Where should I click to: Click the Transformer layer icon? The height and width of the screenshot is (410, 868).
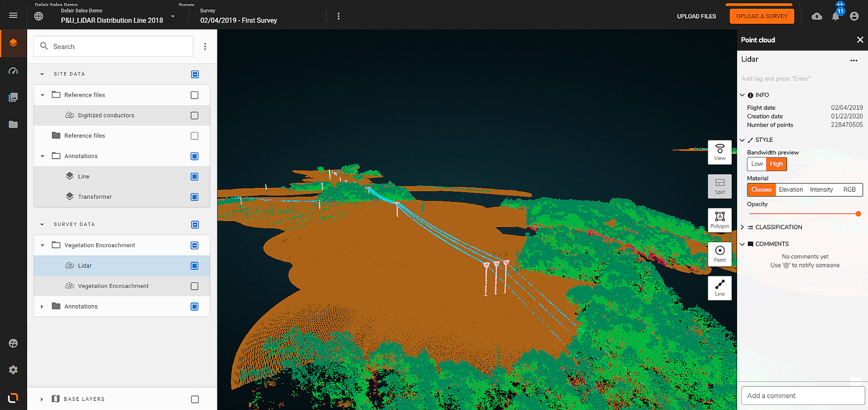click(x=70, y=197)
